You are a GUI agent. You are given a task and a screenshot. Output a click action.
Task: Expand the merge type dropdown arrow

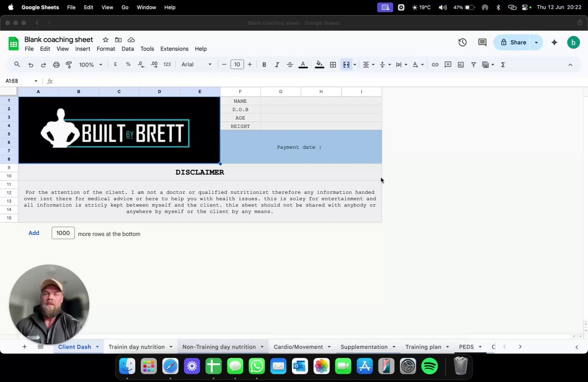coord(355,65)
